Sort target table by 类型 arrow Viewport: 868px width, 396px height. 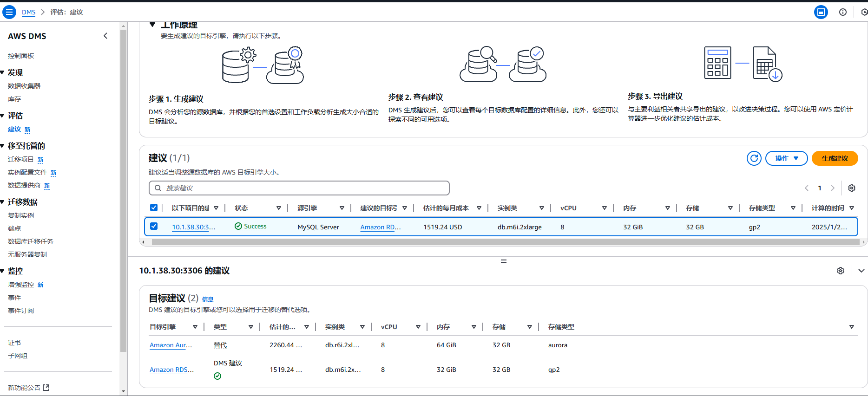coord(251,327)
